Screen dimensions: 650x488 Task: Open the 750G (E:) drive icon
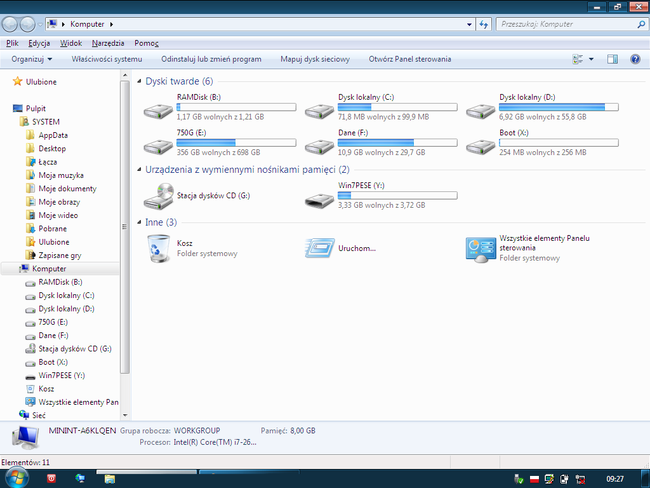point(158,147)
